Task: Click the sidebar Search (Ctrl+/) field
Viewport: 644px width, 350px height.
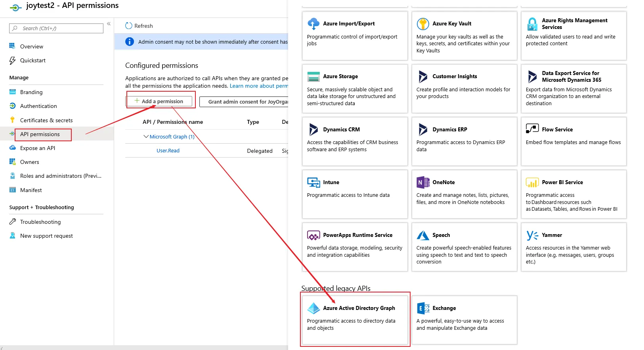Action: [56, 28]
